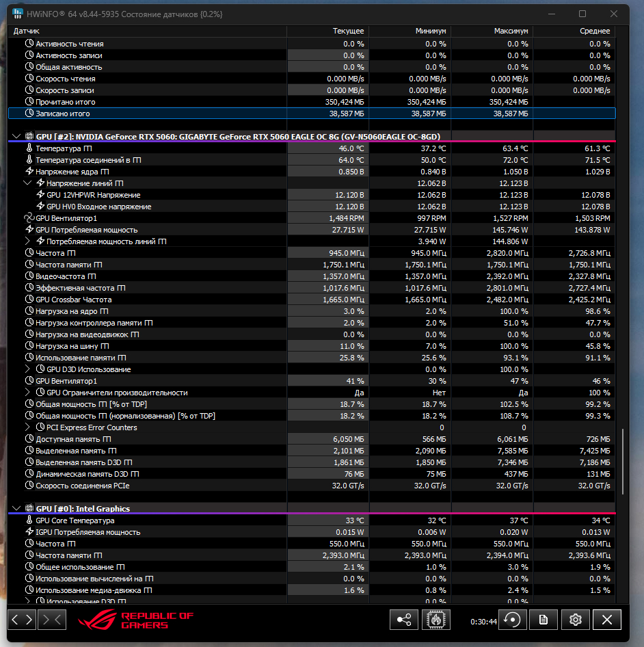Click the Среднее column header
This screenshot has height=647, width=644.
point(574,31)
